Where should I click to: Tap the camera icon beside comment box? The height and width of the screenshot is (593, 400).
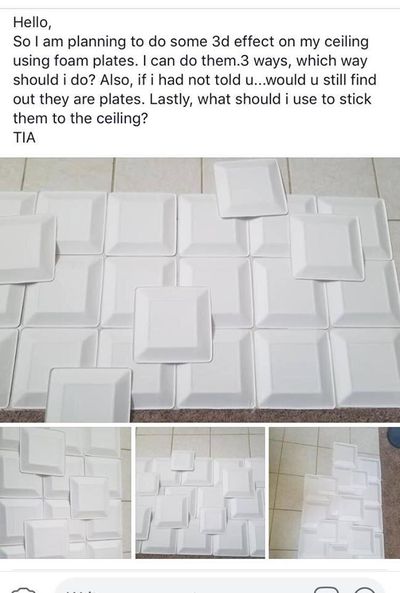[x=23, y=590]
